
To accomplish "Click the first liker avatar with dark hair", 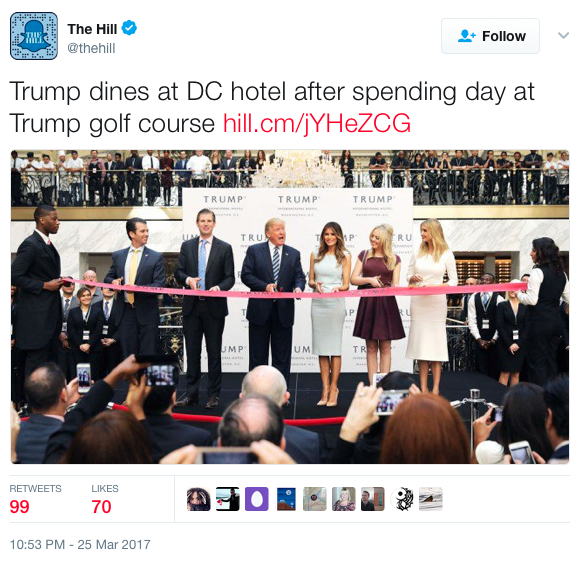I will 199,499.
